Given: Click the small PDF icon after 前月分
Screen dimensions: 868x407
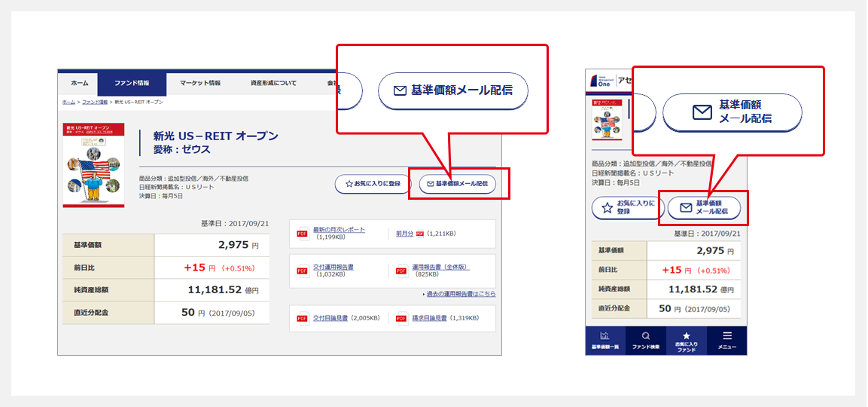Looking at the screenshot, I should coord(419,234).
